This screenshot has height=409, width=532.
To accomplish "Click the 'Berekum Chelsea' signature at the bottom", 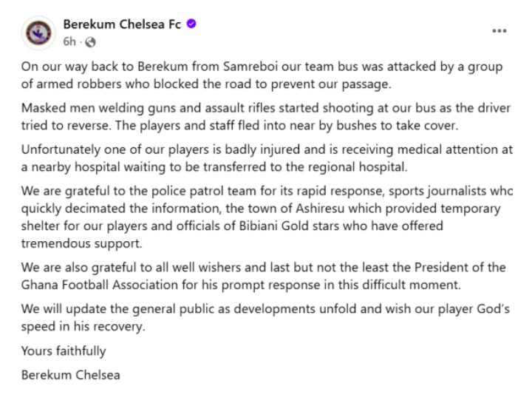I will point(71,374).
